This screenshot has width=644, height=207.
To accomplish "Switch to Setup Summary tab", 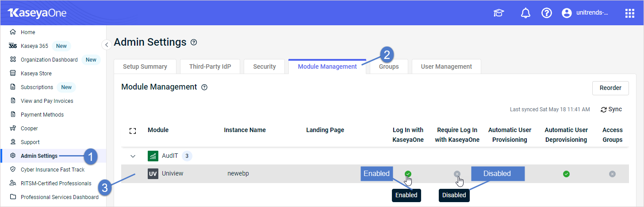I will (145, 66).
